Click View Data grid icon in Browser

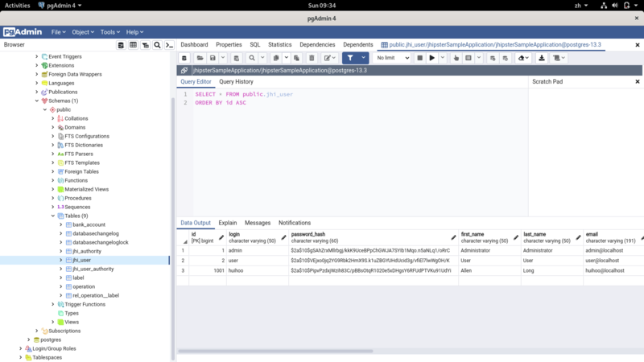click(x=134, y=45)
